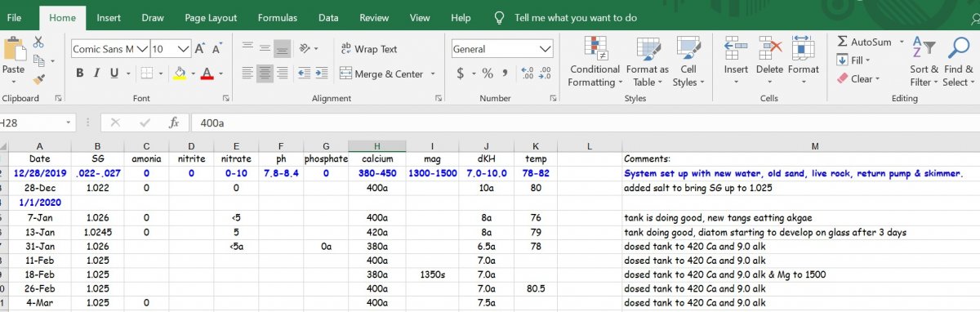Click the Cut scissors icon
The width and height of the screenshot is (980, 312).
click(x=38, y=42)
